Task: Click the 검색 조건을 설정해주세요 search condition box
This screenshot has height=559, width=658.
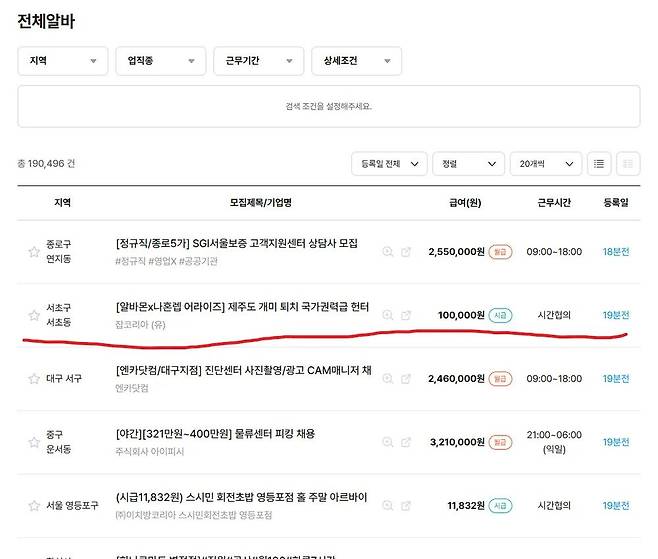Action: [329, 107]
